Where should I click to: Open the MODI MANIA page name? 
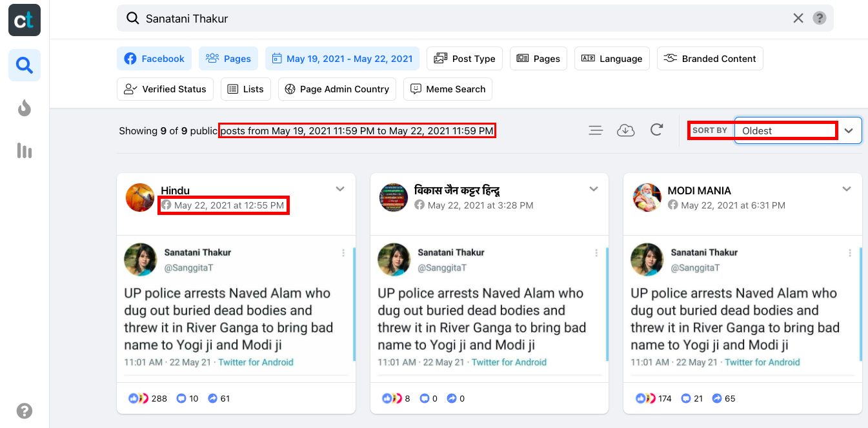[x=699, y=190]
